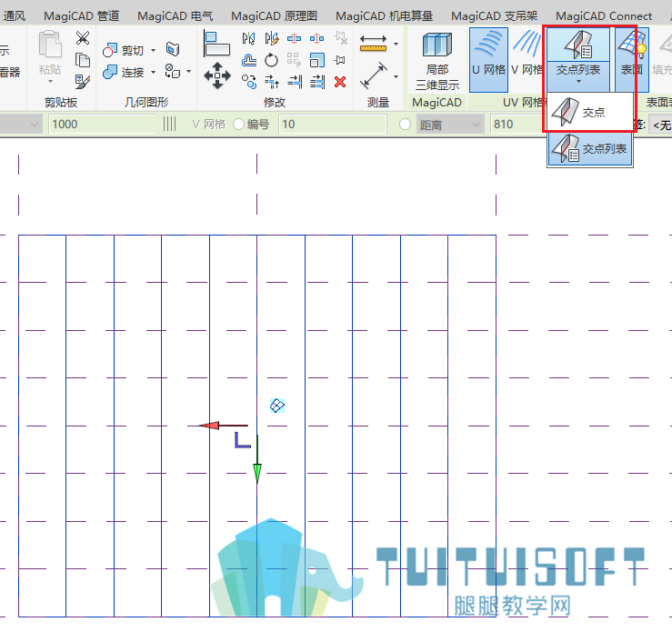
Task: Select the Scale tool
Action: tap(316, 60)
